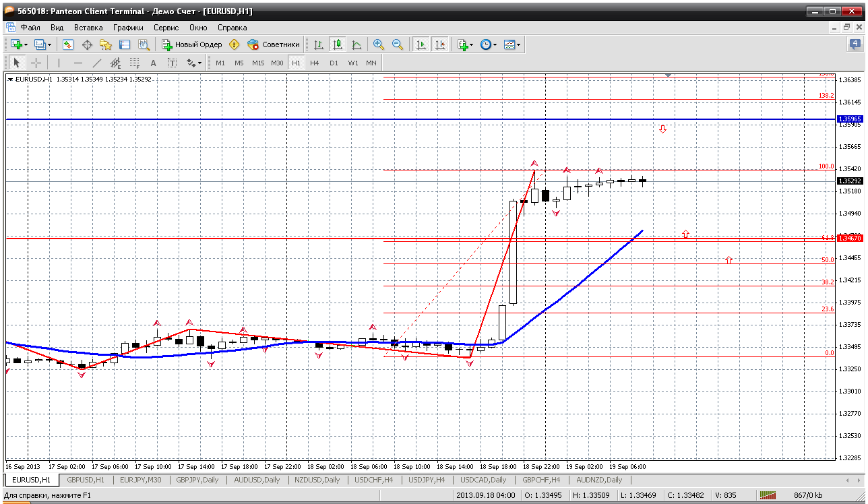Open the Periods clock icon
This screenshot has height=504, width=868.
coord(485,44)
